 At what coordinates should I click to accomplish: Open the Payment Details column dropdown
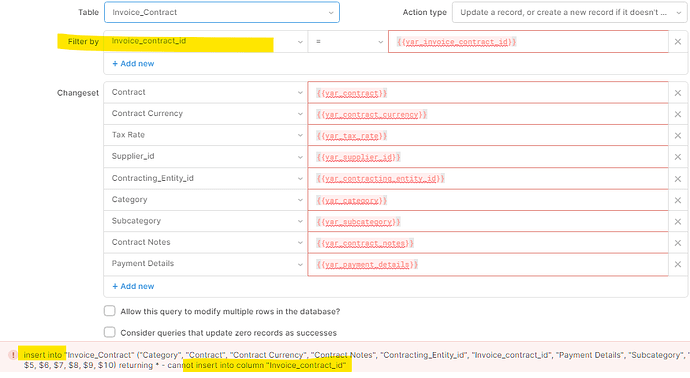pyautogui.click(x=206, y=264)
